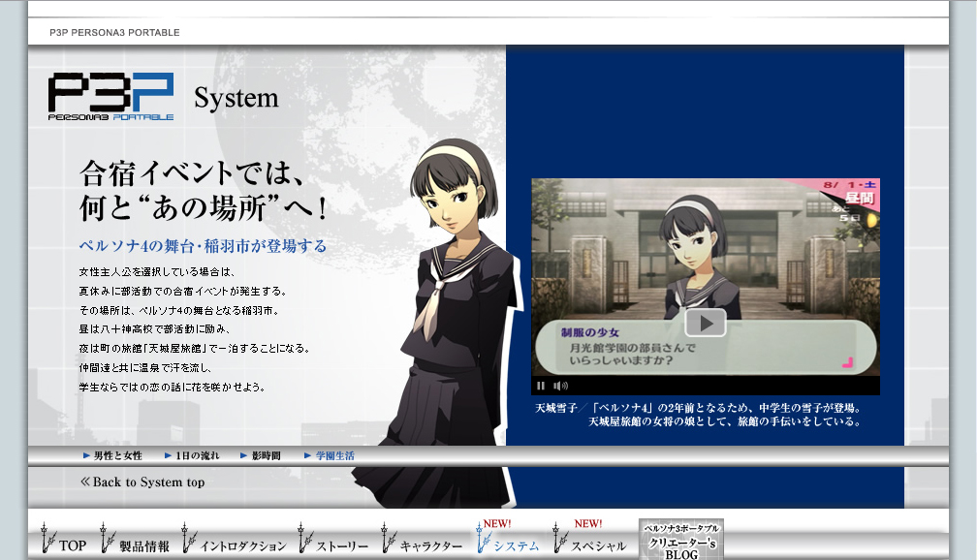Click the tower icon beside イントロダクション
Image resolution: width=977 pixels, height=560 pixels.
(189, 538)
